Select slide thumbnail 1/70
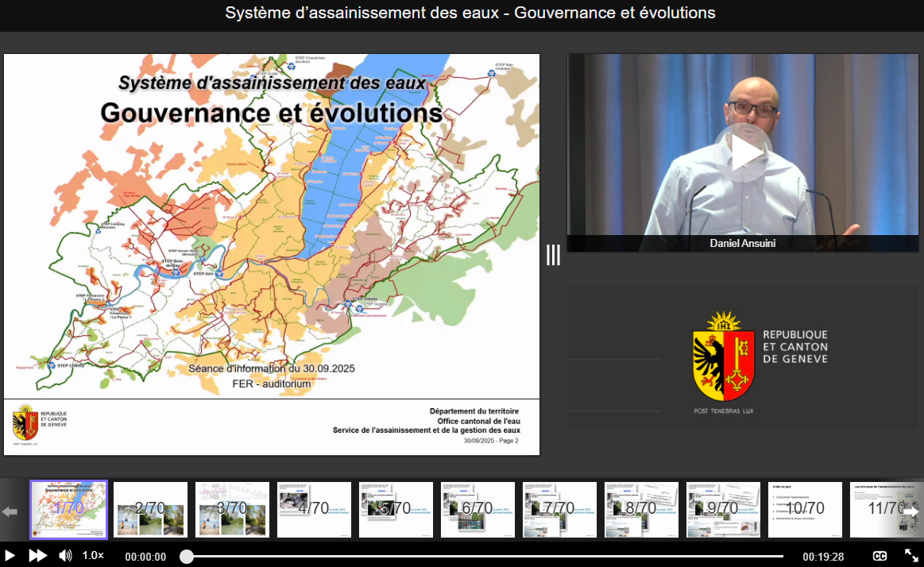Image resolution: width=924 pixels, height=567 pixels. [68, 509]
